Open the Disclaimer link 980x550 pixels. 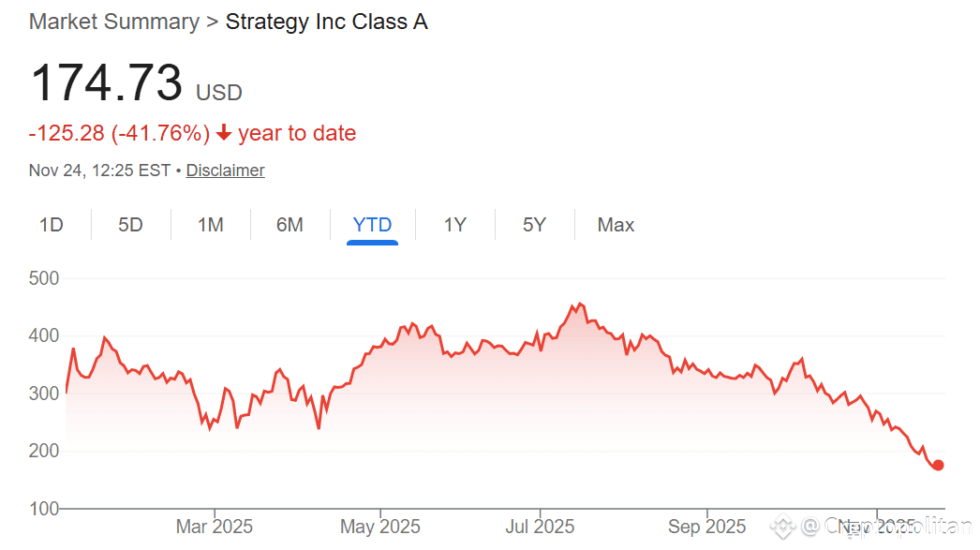point(225,170)
